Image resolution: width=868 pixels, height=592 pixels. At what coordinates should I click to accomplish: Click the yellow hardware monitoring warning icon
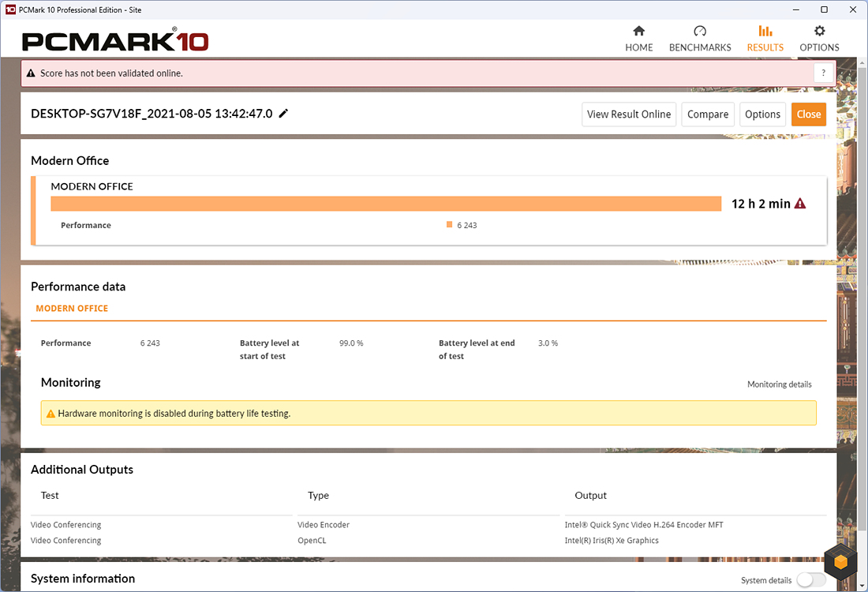[x=51, y=414]
